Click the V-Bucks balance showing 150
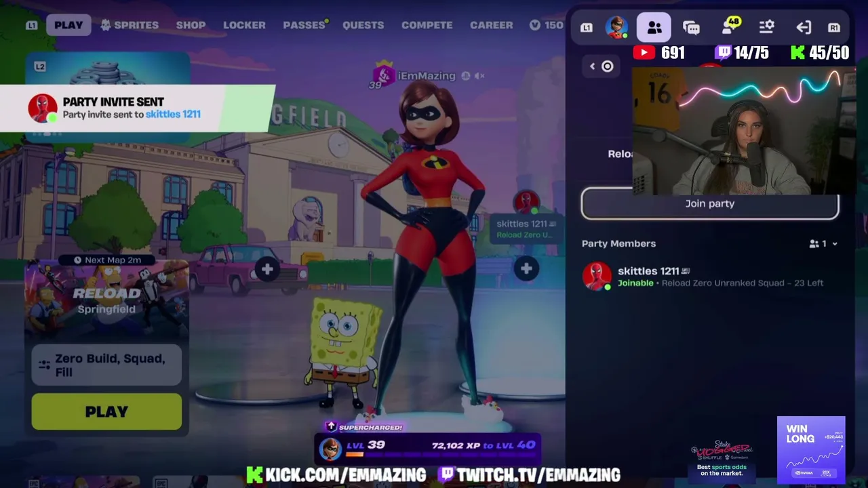Image resolution: width=868 pixels, height=488 pixels. pos(547,25)
